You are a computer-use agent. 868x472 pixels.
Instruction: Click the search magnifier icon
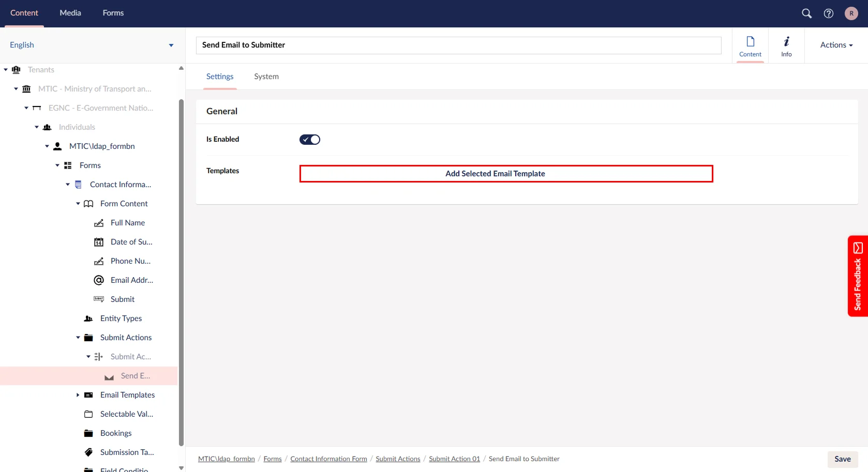[806, 13]
